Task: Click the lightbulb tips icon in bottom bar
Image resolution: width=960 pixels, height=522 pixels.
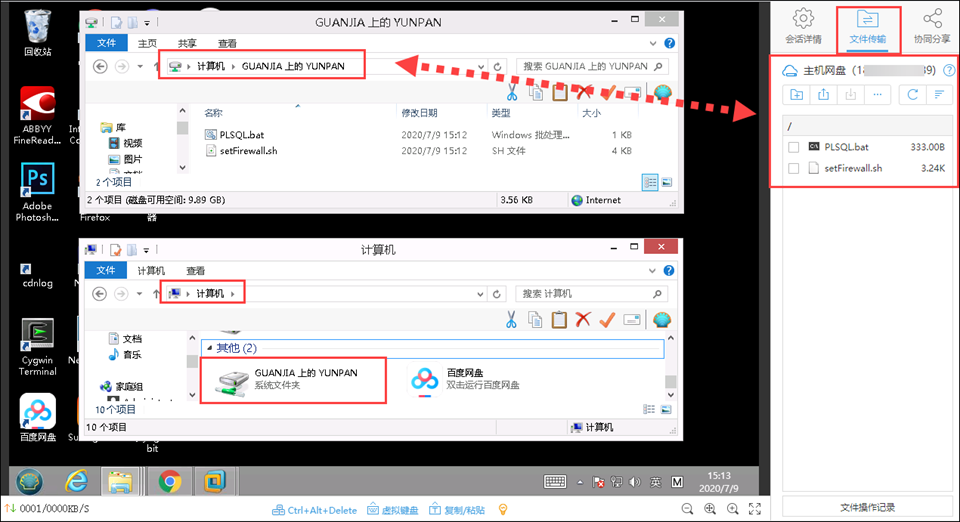Action: [x=503, y=509]
